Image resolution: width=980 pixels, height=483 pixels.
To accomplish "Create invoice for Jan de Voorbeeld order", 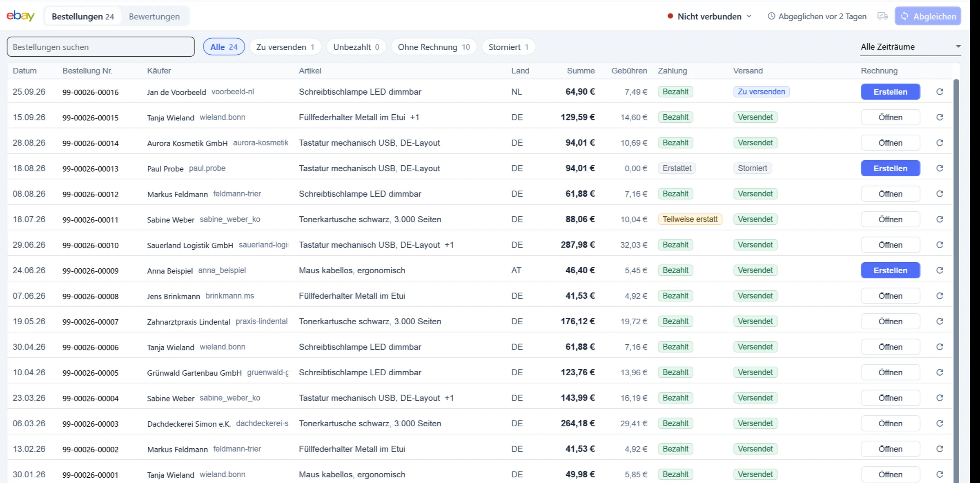I will click(890, 92).
